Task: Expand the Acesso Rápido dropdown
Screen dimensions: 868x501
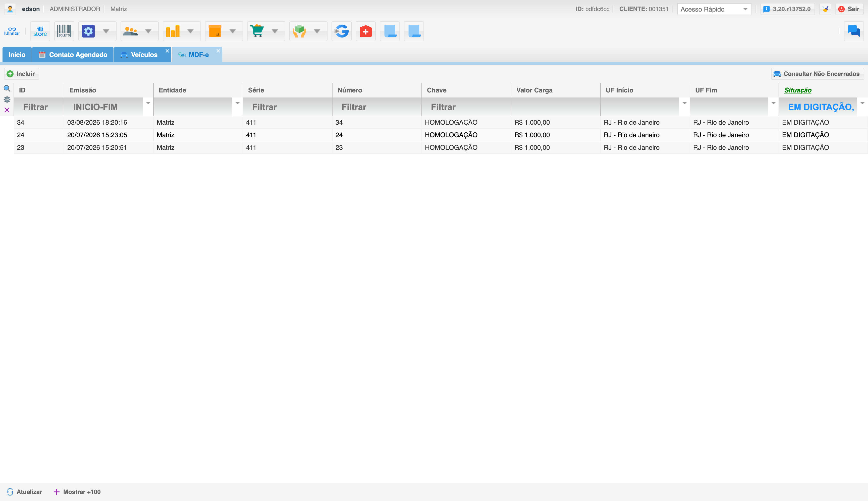Action: 714,9
